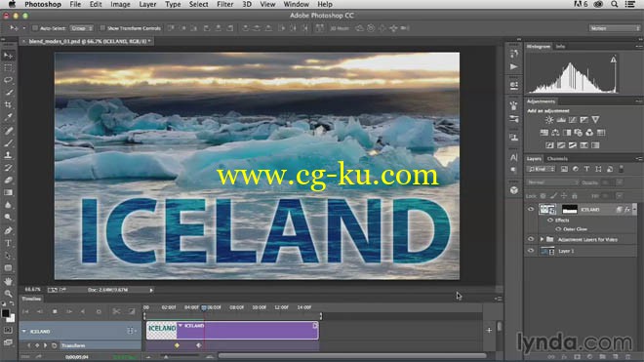This screenshot has height=362, width=644.
Task: Hide the layer Effects
Action: click(550, 221)
